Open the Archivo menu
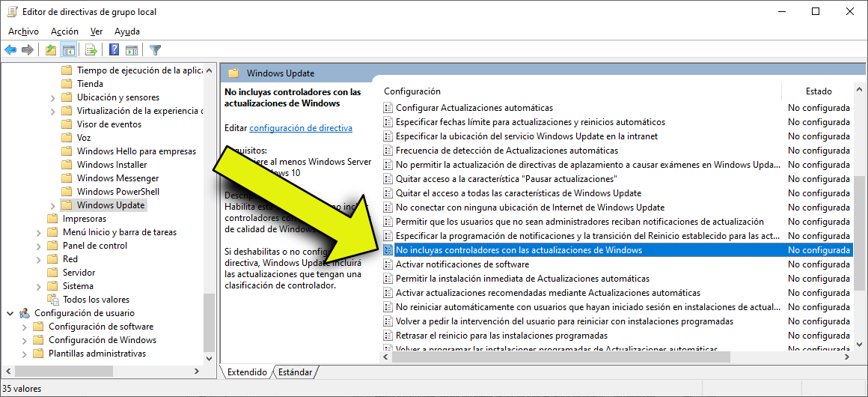868x397 pixels. click(23, 31)
